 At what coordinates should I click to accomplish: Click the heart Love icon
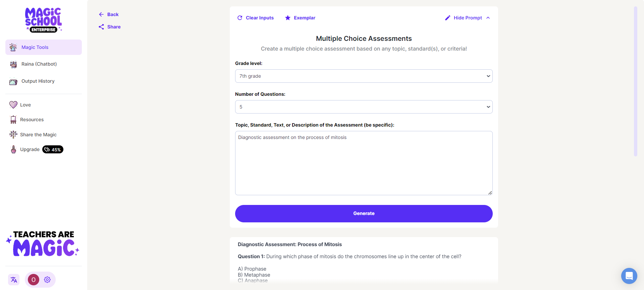pos(13,105)
